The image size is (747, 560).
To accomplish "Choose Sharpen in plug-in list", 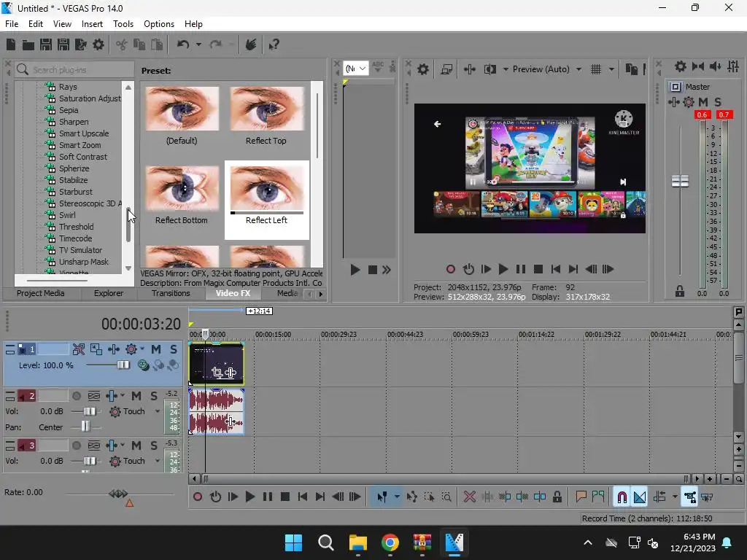I will click(74, 122).
